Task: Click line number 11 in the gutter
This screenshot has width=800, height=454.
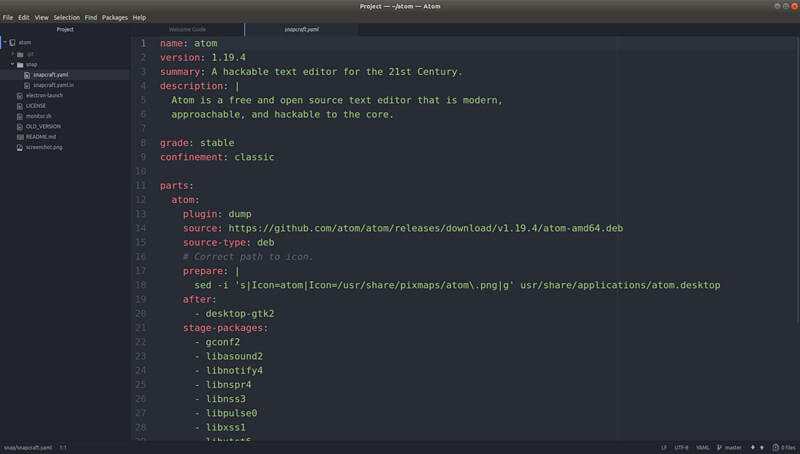Action: click(141, 186)
